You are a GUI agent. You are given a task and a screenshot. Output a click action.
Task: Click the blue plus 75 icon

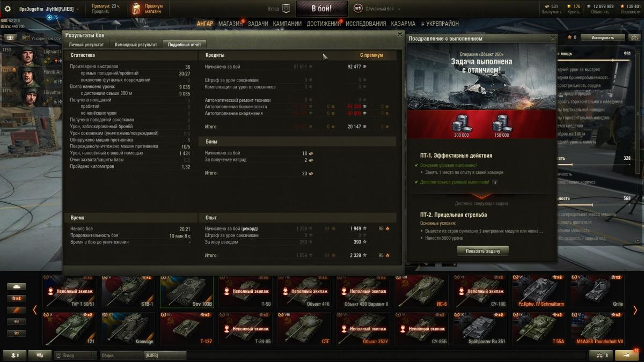tap(49, 18)
